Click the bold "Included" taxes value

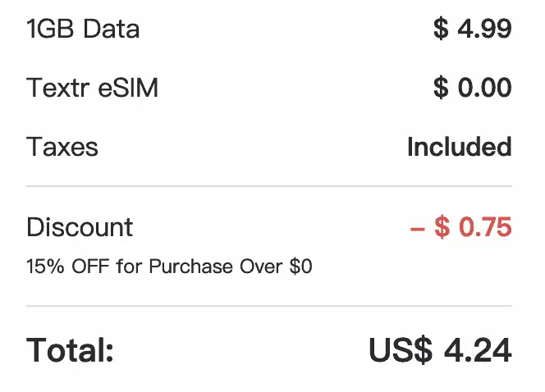(x=459, y=147)
